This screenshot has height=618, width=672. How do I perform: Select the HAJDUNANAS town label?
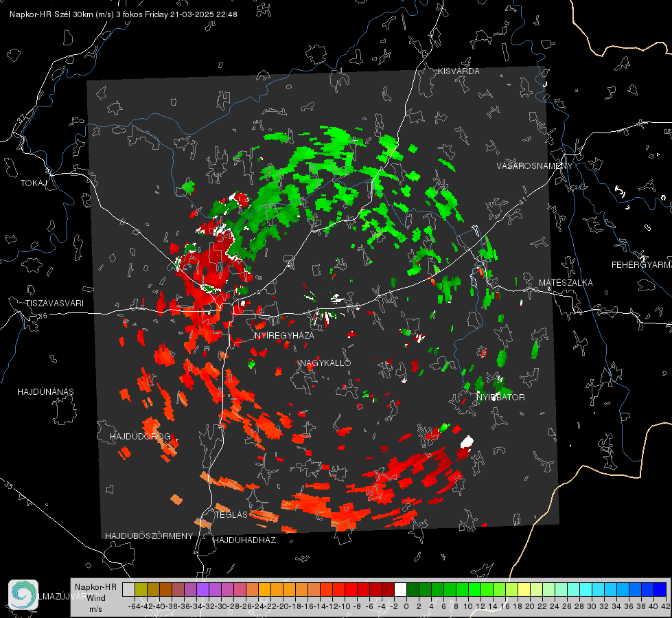[45, 391]
